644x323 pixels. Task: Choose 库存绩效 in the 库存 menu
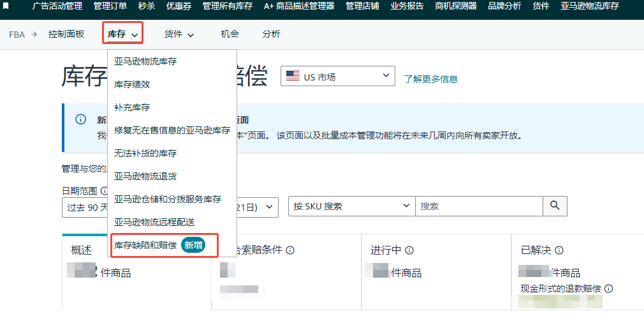132,84
